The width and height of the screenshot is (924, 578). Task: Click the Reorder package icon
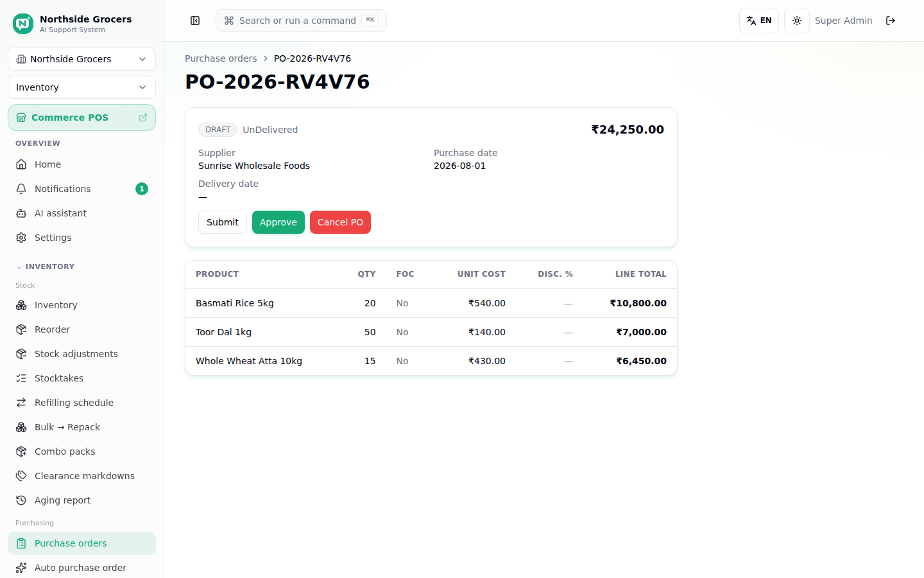[x=21, y=329]
